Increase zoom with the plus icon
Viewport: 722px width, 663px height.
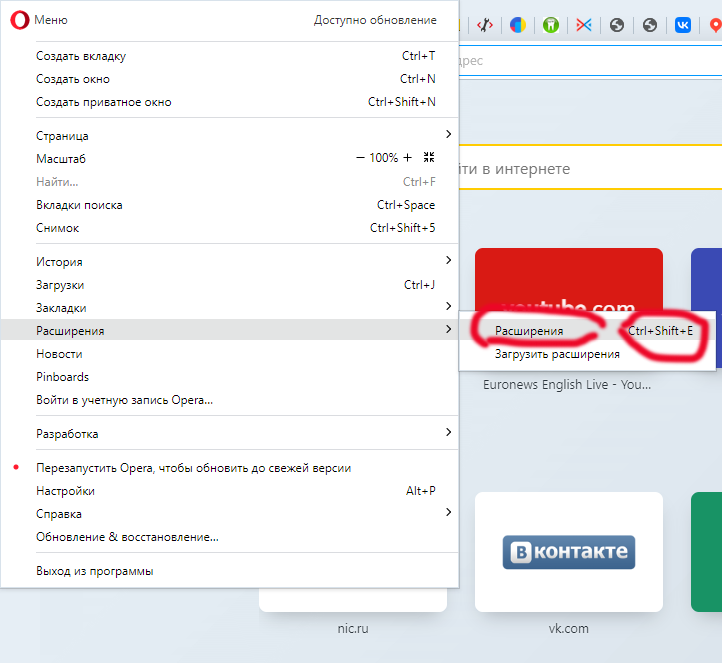[407, 158]
